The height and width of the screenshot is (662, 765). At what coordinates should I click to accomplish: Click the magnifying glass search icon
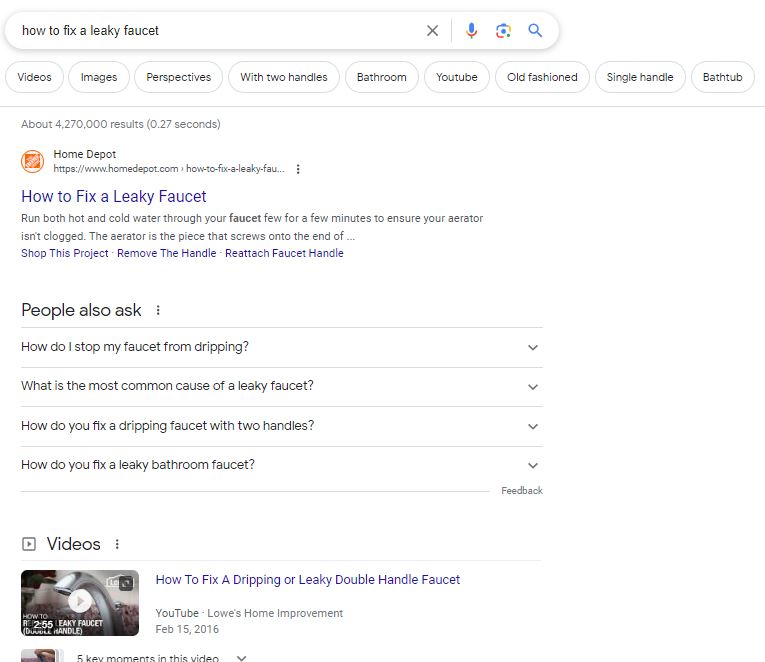point(535,31)
